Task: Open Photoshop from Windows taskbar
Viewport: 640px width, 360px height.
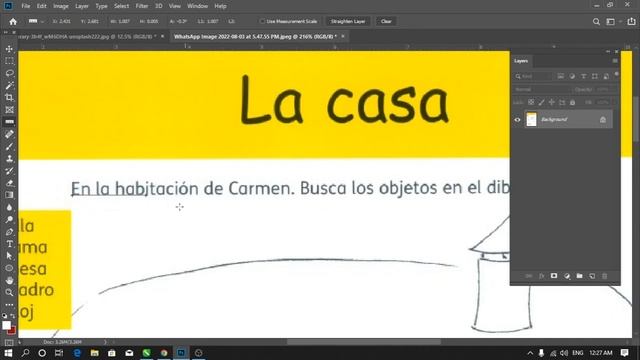Action: point(181,353)
